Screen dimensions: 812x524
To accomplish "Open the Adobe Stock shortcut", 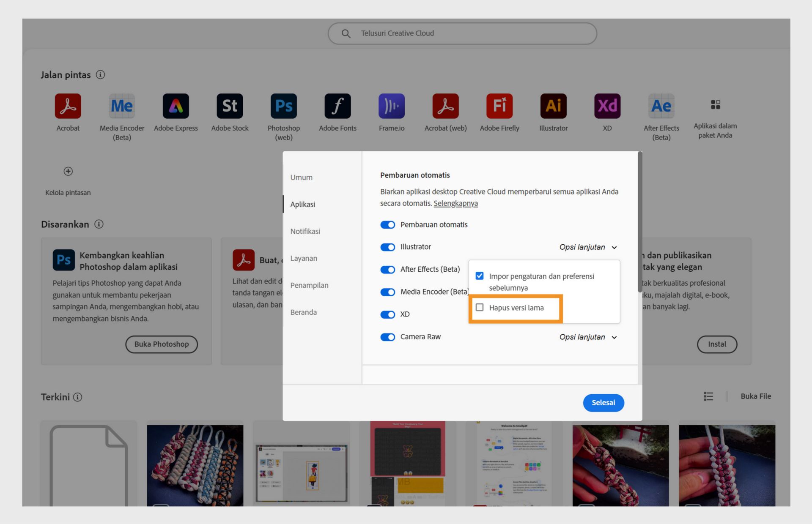I will coord(230,106).
